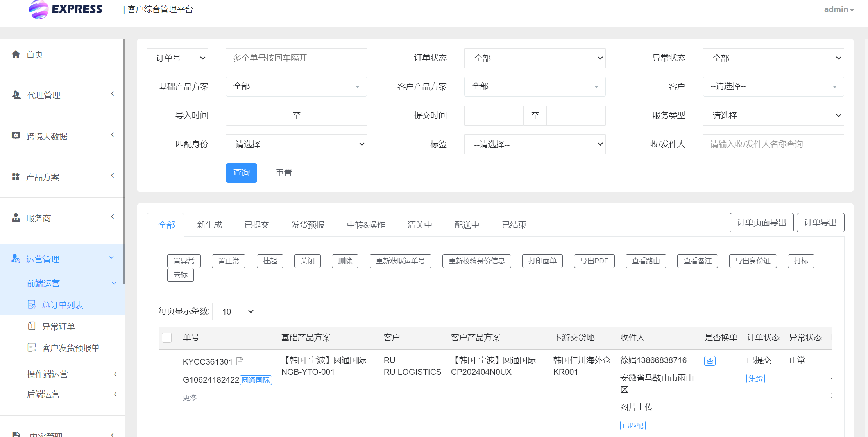Open the admin user menu
The height and width of the screenshot is (437, 868).
[x=839, y=9]
